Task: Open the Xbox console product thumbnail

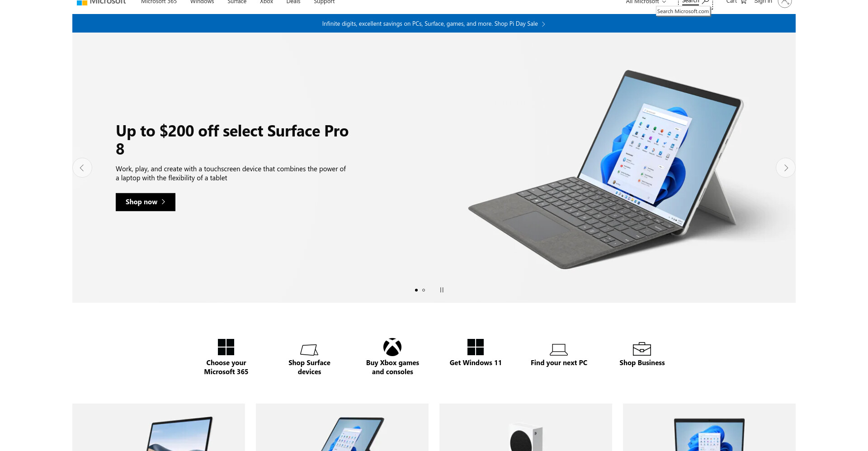Action: [526, 427]
